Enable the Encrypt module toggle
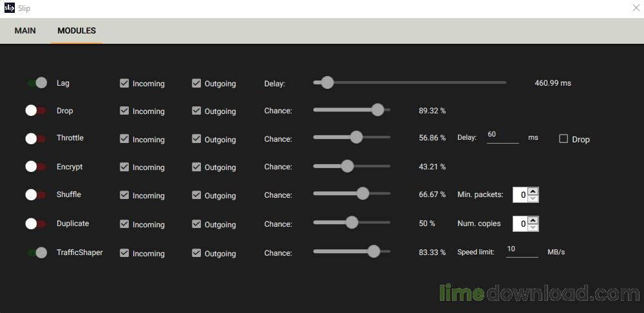 pyautogui.click(x=36, y=167)
